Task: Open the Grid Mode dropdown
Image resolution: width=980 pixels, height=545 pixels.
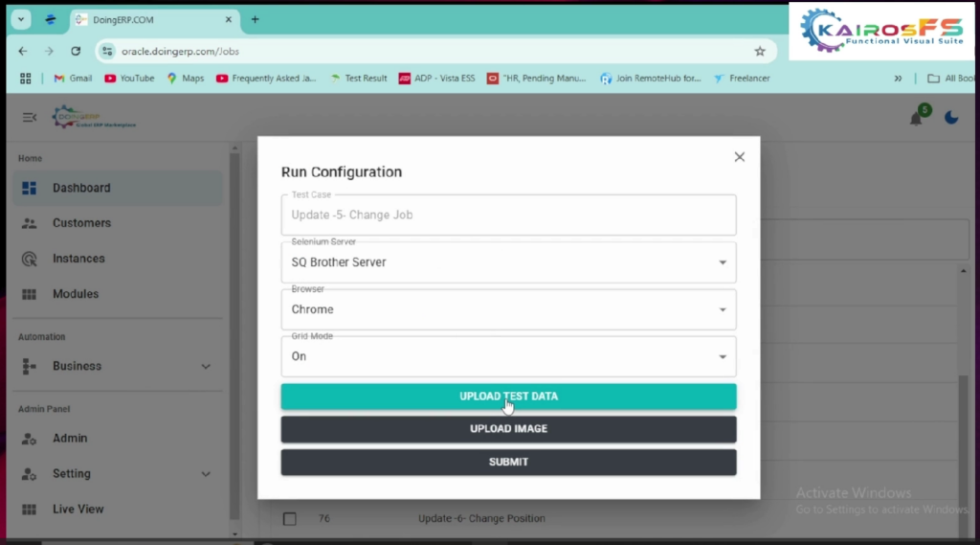Action: 508,356
